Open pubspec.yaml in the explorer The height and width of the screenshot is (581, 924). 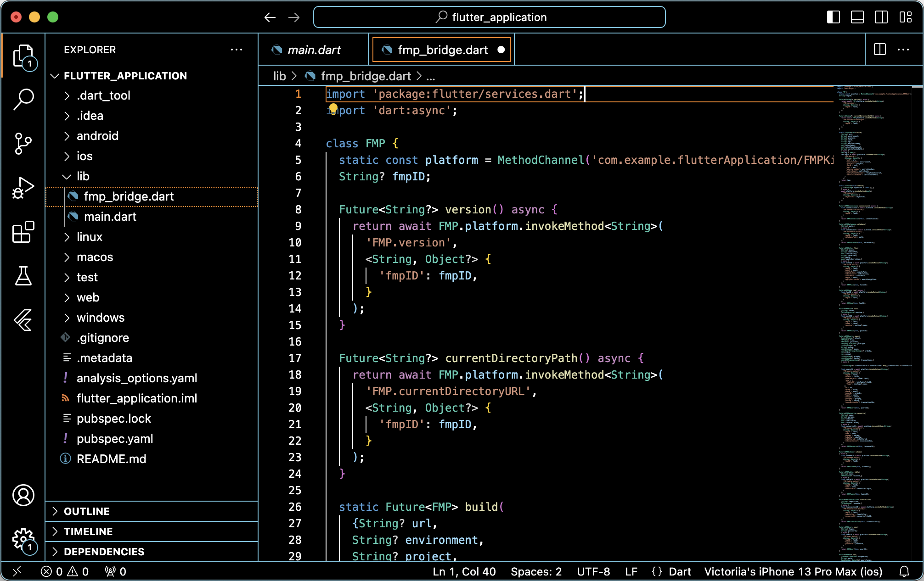[x=115, y=439]
